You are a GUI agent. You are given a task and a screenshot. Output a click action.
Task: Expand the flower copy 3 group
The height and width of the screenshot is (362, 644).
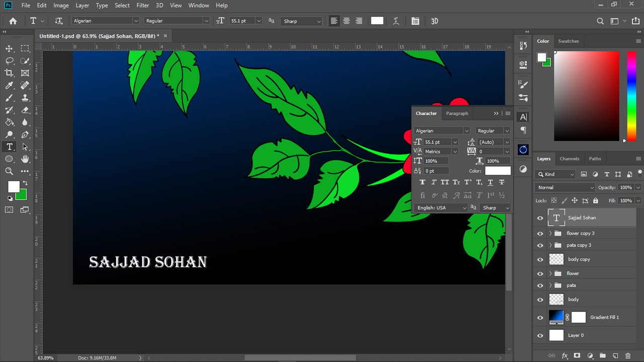550,234
